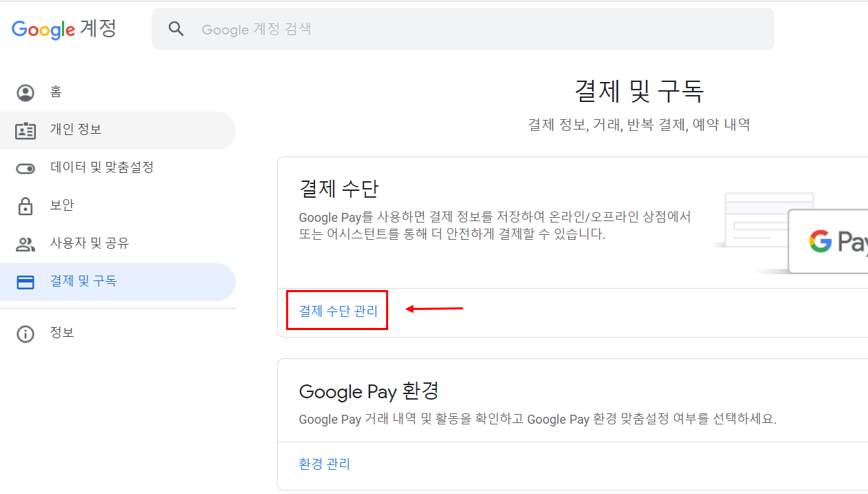Click the Google Pay 거래 내역 description text

(538, 420)
